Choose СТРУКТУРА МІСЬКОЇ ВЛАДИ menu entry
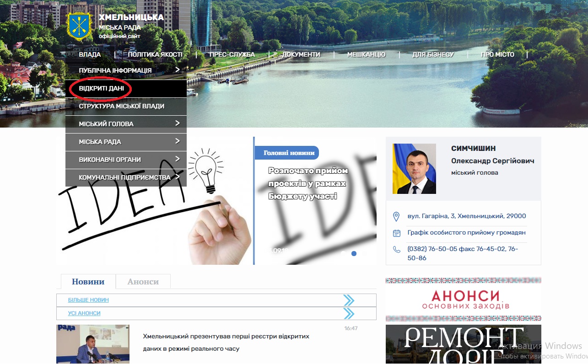The image size is (588, 364). (126, 106)
